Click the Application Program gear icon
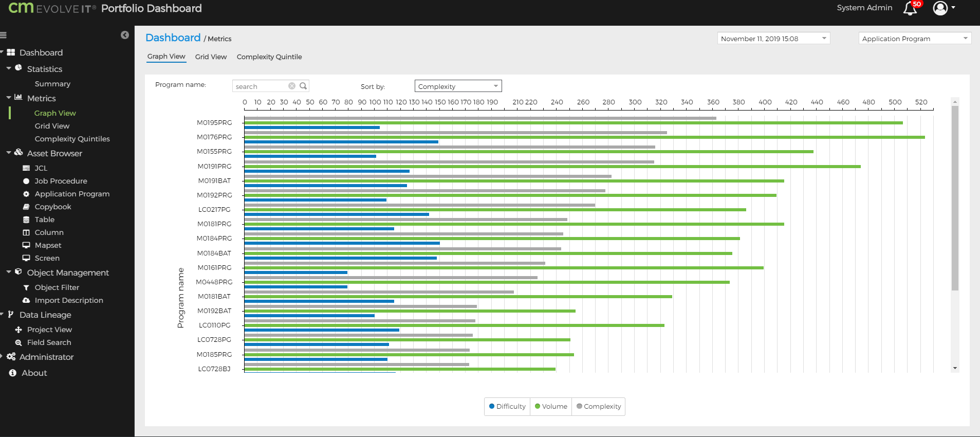Screen dimensions: 980x437 click(x=26, y=194)
